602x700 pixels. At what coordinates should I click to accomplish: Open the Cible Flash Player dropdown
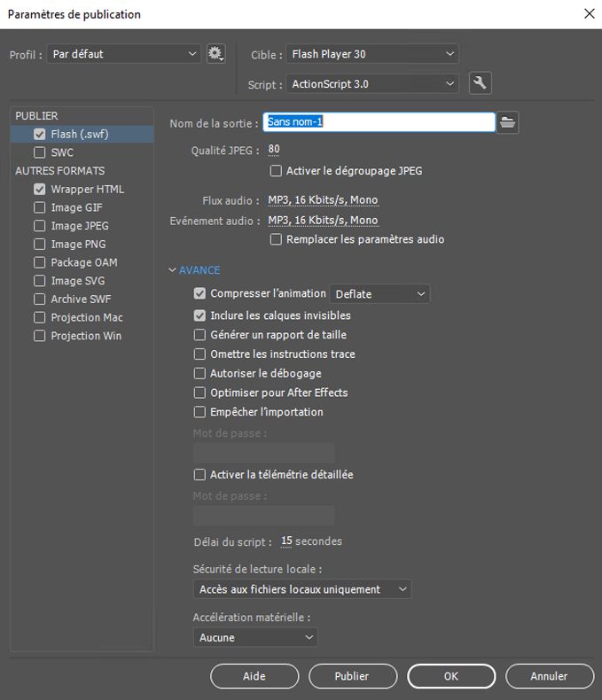click(x=372, y=54)
